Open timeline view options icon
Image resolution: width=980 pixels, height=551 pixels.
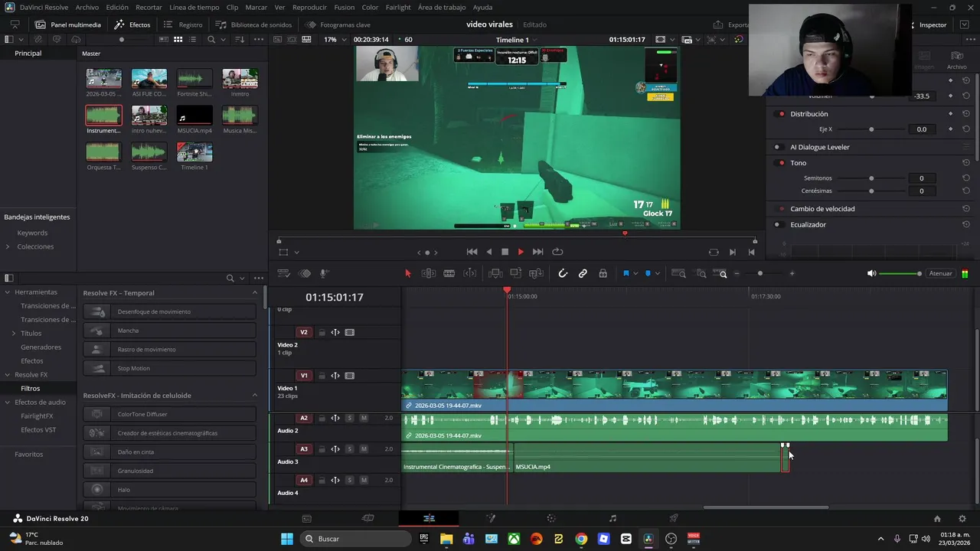283,273
